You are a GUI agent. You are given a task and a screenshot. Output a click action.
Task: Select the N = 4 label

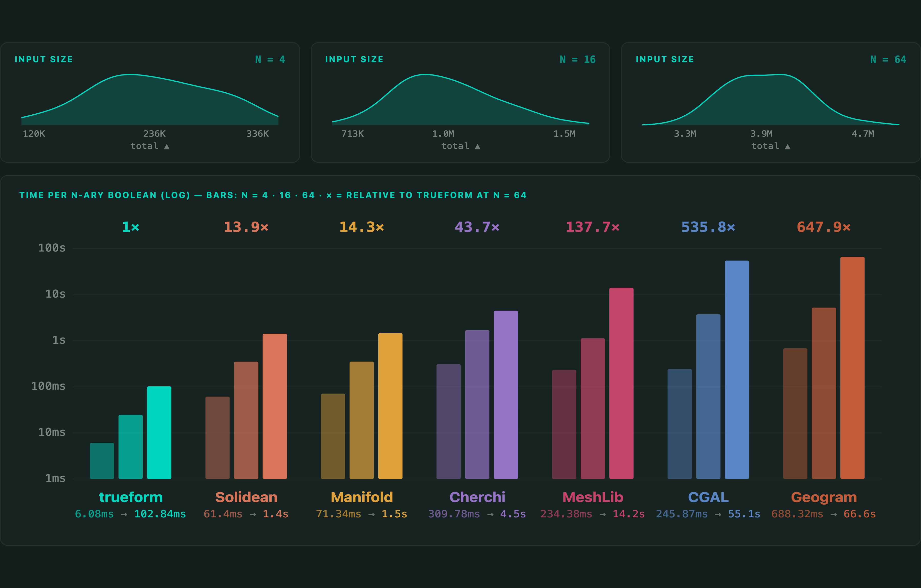pos(270,59)
